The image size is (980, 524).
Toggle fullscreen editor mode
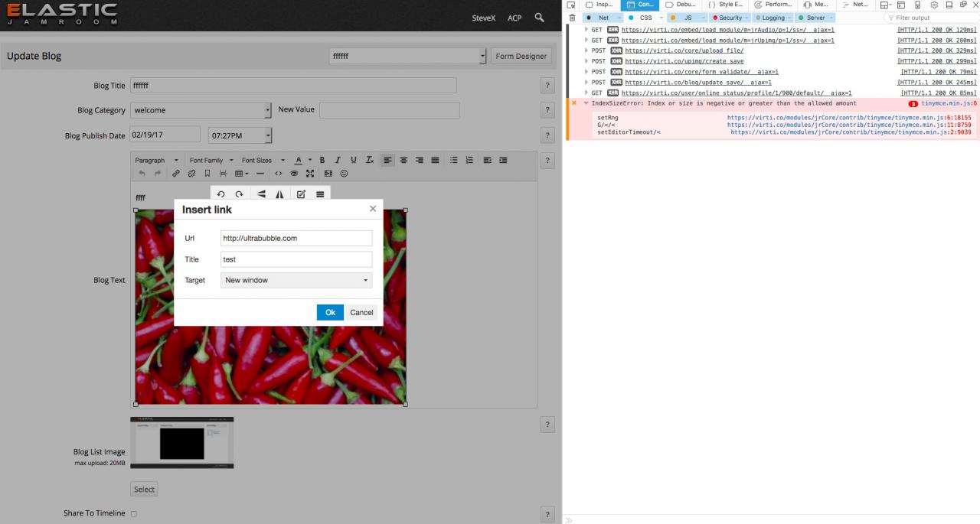[x=310, y=174]
